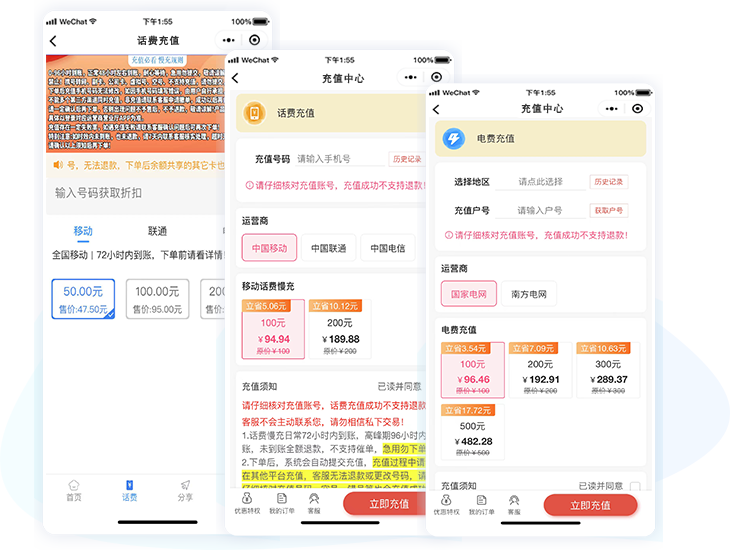Select the 100.00元 售价95.00元 option
Viewport: 730px width, 550px height.
pos(157,299)
